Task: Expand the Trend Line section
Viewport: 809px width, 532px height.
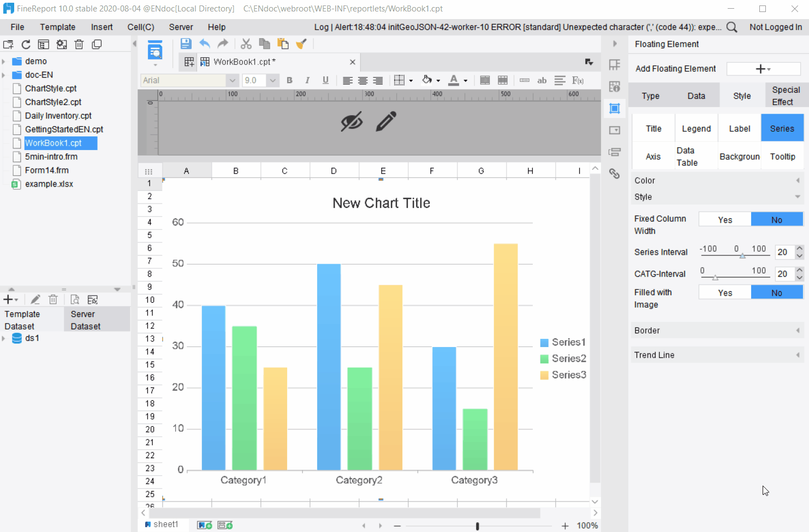Action: coord(717,355)
